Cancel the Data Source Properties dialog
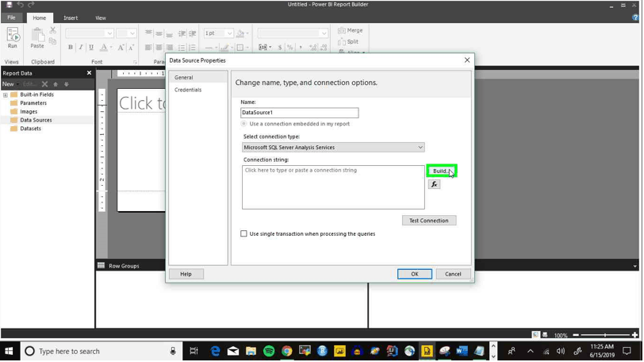The width and height of the screenshot is (644, 362). (x=453, y=274)
